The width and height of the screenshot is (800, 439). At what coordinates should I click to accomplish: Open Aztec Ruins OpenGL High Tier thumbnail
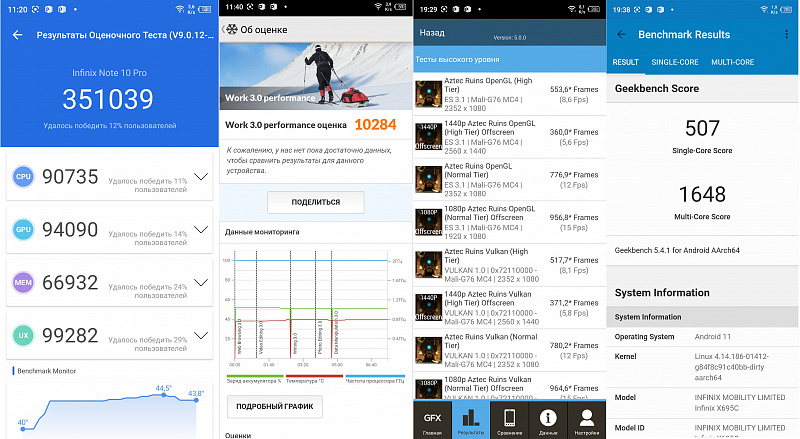click(429, 94)
